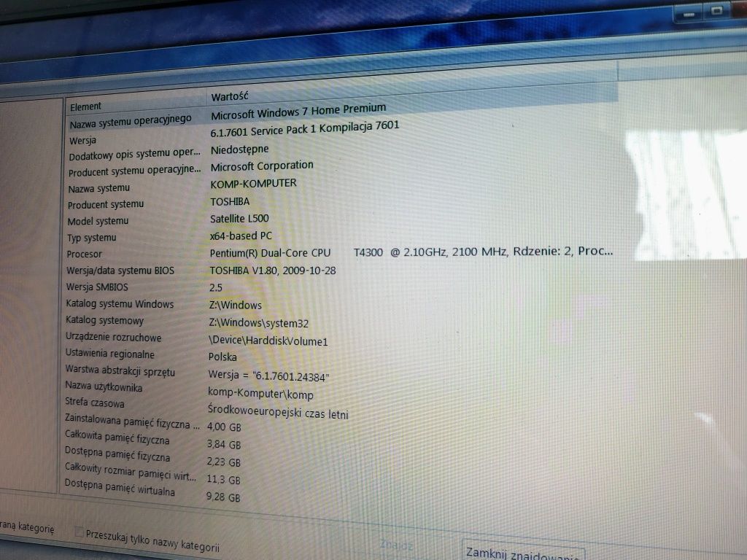Click the '3,84 GB' total memory value
Image resolution: width=747 pixels, height=560 pixels.
(x=223, y=444)
